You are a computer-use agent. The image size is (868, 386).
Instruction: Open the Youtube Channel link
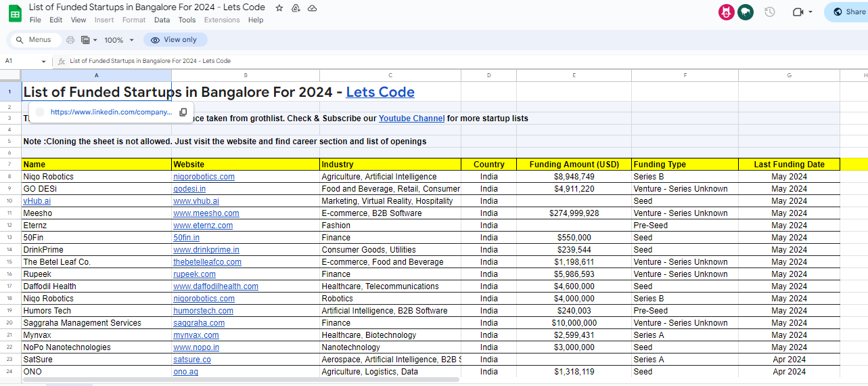(411, 119)
